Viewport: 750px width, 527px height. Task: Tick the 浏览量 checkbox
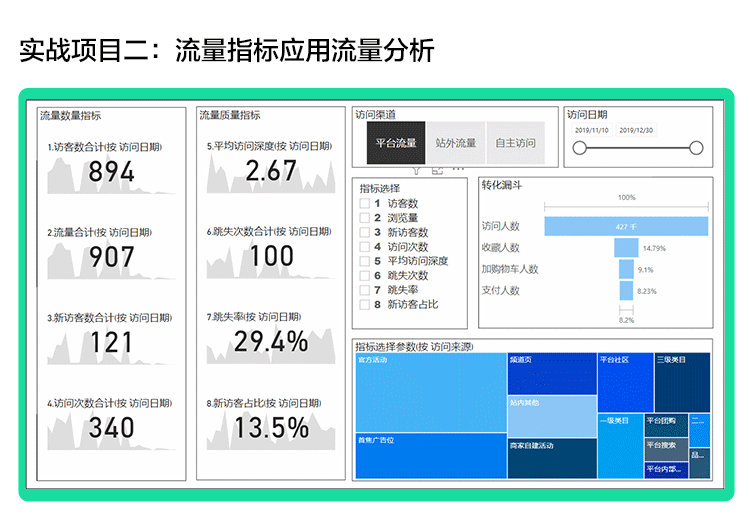[x=365, y=218]
